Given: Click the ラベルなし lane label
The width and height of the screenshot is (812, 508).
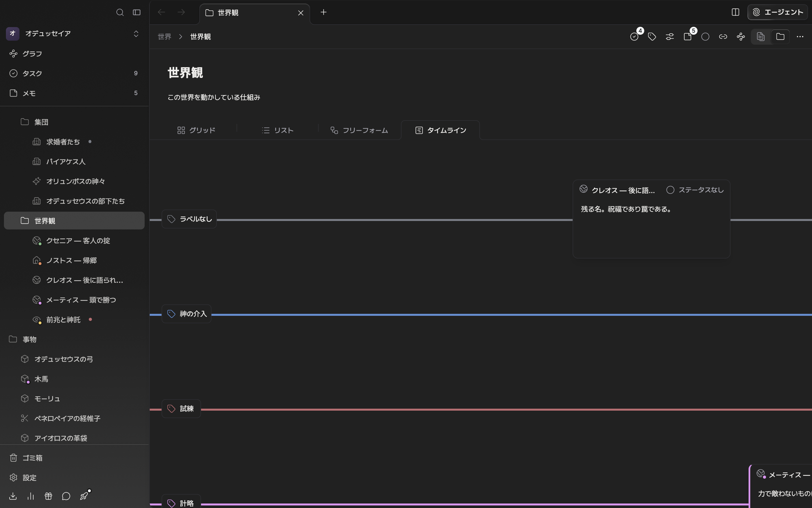Looking at the screenshot, I should 189,219.
